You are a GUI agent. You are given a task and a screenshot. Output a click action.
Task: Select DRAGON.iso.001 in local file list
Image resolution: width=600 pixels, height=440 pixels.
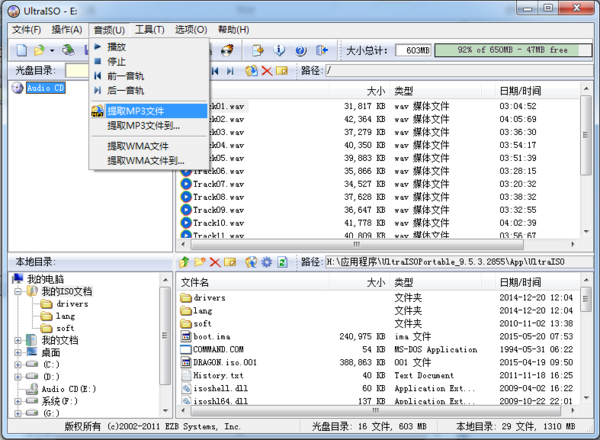(225, 362)
